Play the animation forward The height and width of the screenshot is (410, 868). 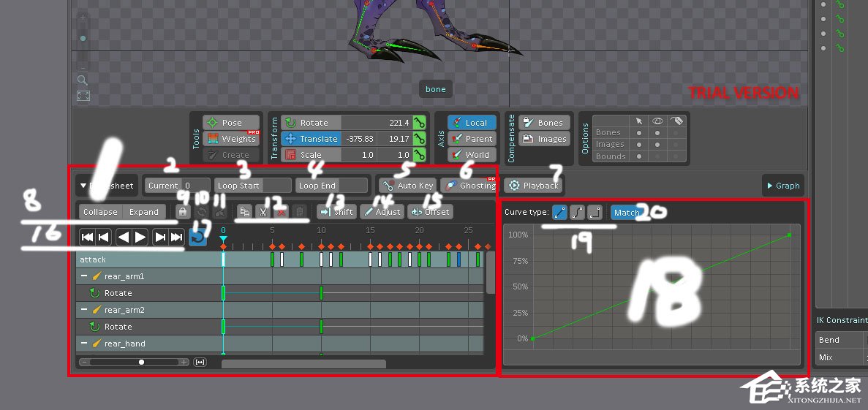(140, 238)
